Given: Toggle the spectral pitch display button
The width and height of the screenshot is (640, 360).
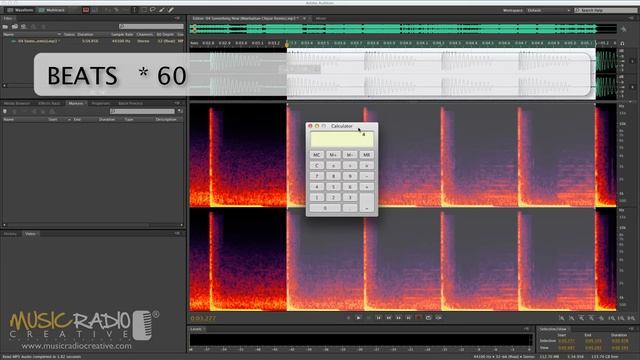Looking at the screenshot, I should coord(95,10).
